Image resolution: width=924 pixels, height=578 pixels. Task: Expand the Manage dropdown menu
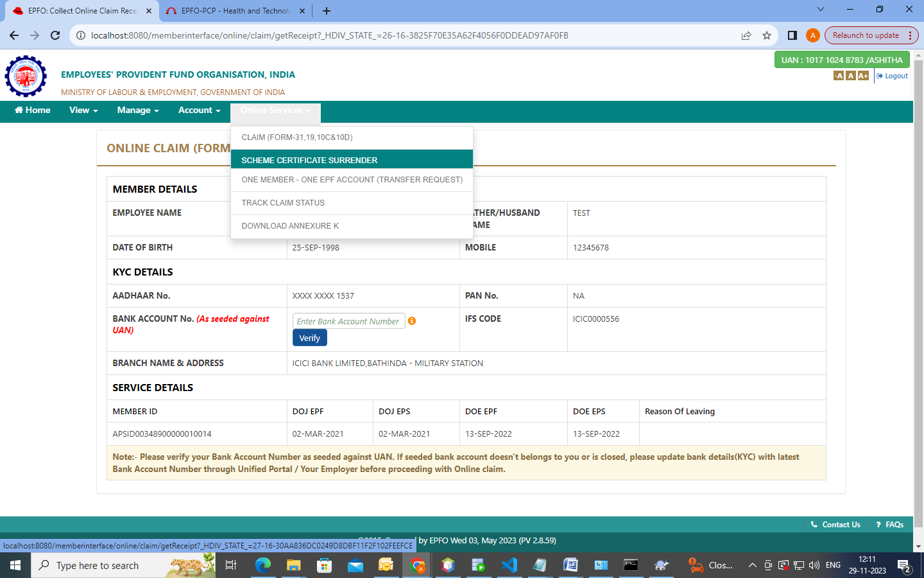coord(138,110)
